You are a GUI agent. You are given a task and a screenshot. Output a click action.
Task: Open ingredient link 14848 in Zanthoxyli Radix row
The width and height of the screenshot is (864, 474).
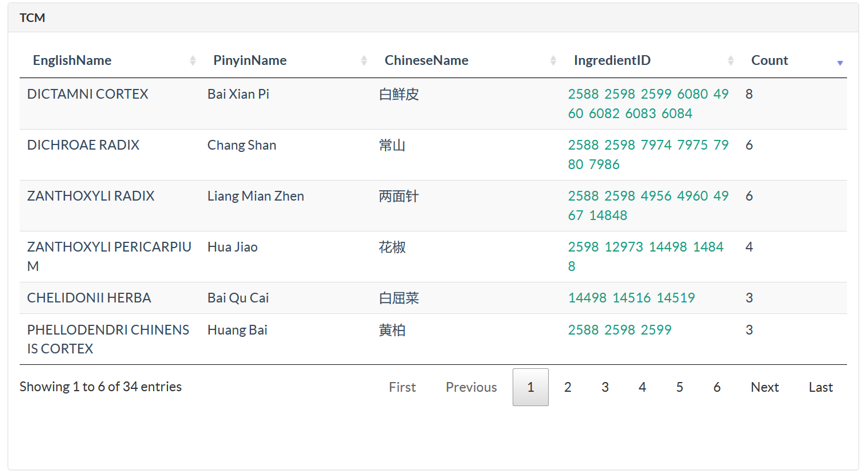[608, 216]
